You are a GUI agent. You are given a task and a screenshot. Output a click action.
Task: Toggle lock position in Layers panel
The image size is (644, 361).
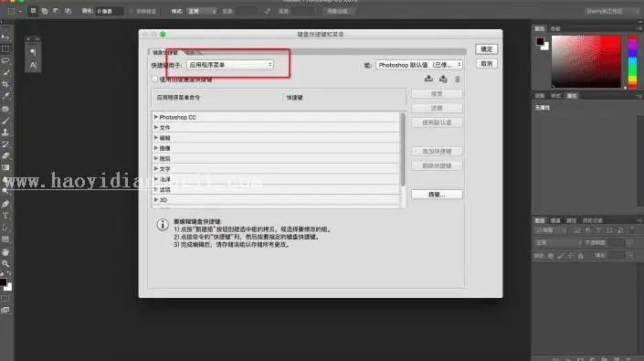(571, 256)
